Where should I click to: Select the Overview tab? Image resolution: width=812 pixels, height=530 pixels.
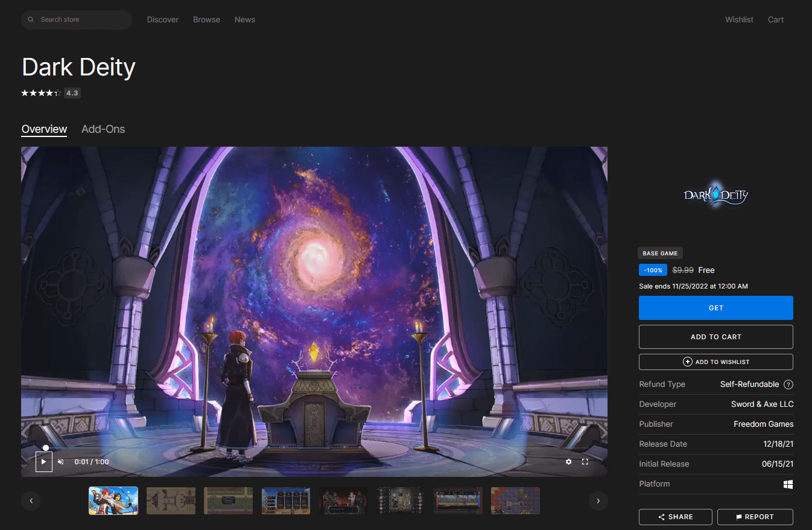pyautogui.click(x=44, y=129)
